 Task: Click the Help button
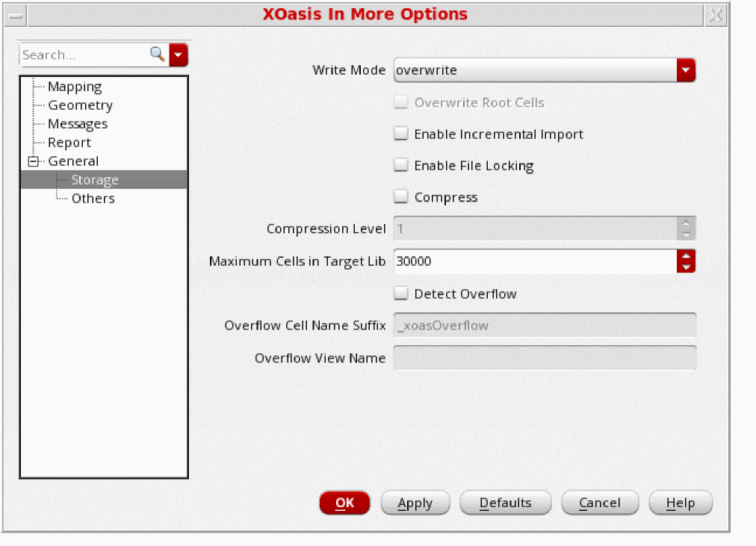(x=680, y=503)
